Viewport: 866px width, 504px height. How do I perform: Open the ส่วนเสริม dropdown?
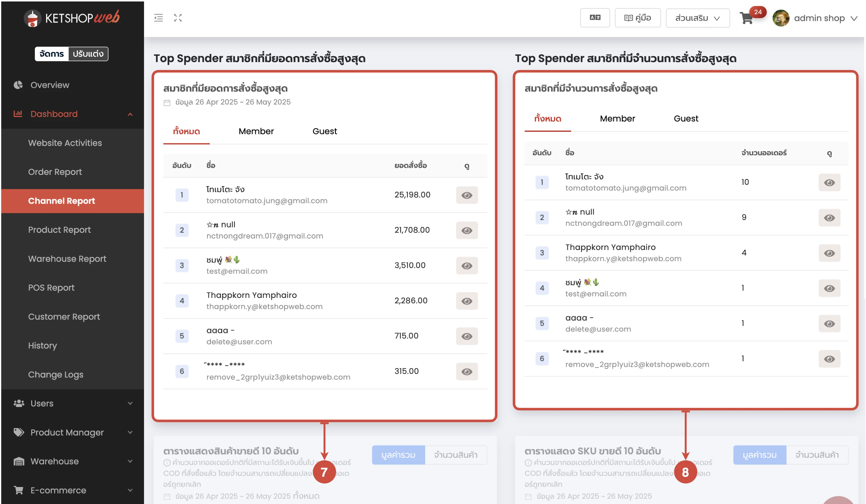point(697,18)
